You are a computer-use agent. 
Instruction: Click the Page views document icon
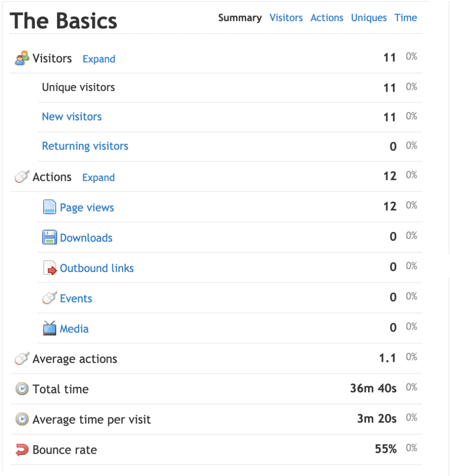point(49,207)
